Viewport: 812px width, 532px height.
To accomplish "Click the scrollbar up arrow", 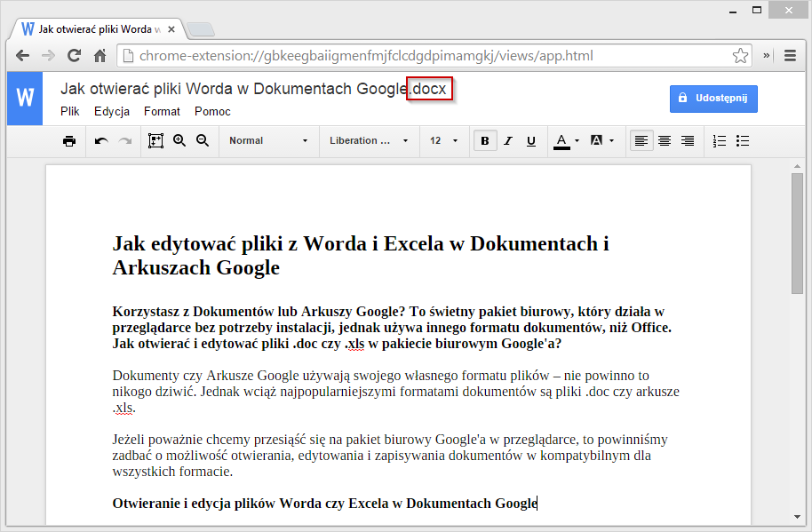I will pyautogui.click(x=797, y=166).
